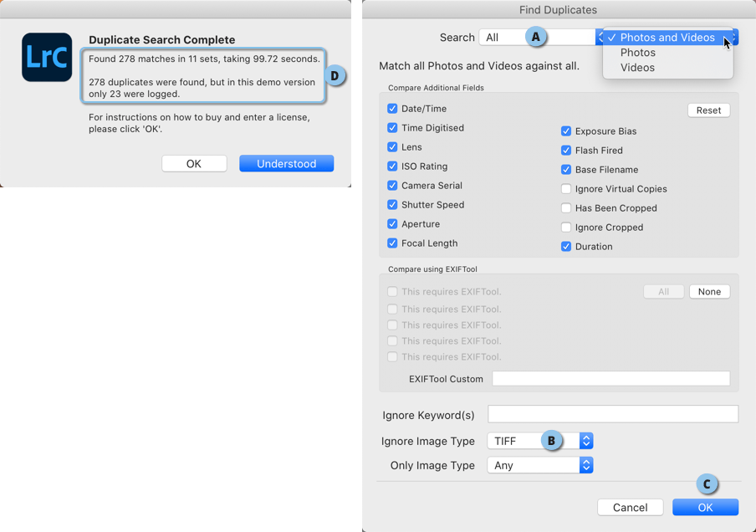
Task: Toggle the Flash Fired checkbox
Action: click(x=566, y=151)
